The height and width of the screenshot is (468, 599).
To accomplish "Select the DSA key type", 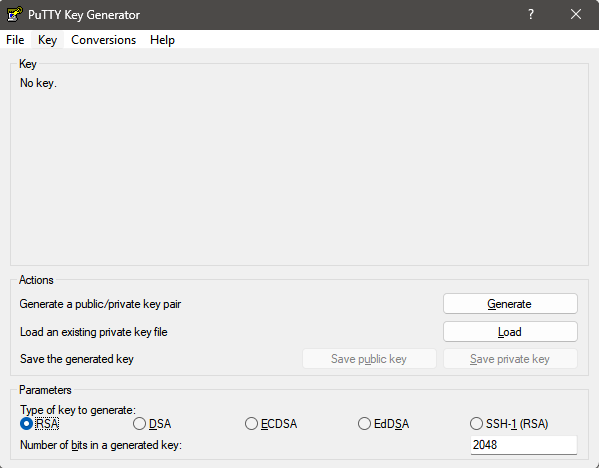I will [x=152, y=424].
